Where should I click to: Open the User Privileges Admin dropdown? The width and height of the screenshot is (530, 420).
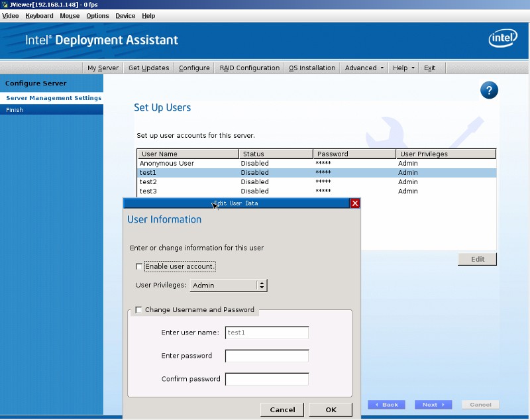pyautogui.click(x=229, y=285)
